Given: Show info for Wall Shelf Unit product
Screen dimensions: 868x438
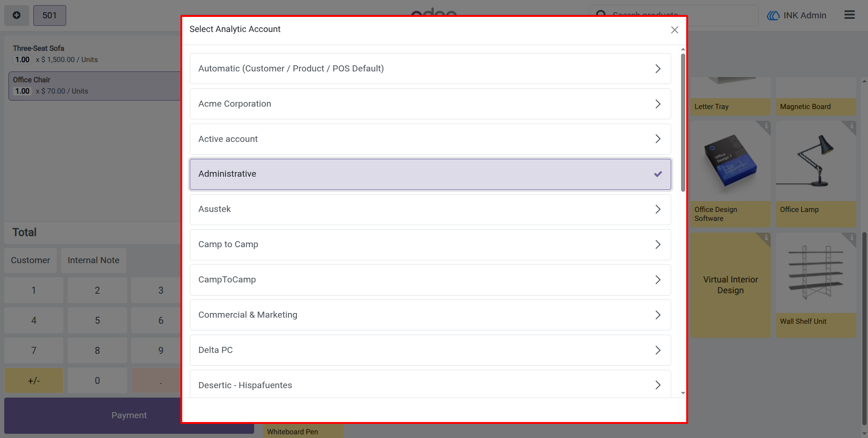Looking at the screenshot, I should point(851,238).
